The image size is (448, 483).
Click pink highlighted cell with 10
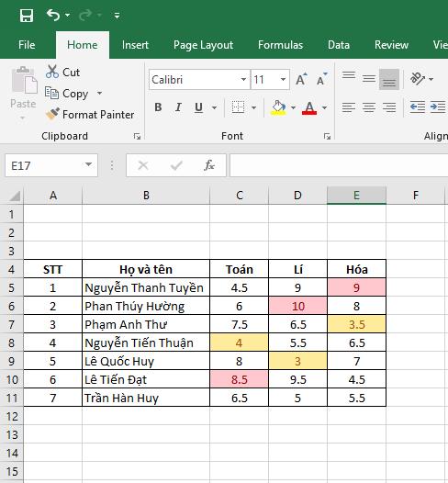(x=297, y=306)
